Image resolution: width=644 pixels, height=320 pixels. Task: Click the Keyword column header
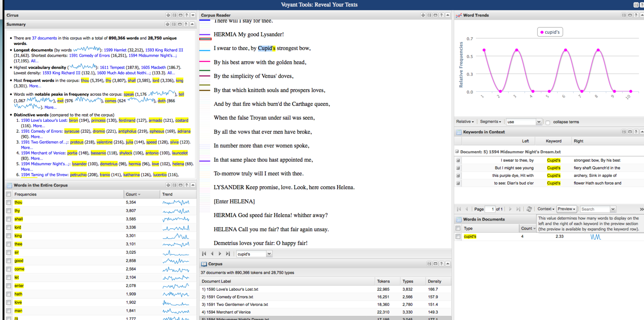[553, 141]
